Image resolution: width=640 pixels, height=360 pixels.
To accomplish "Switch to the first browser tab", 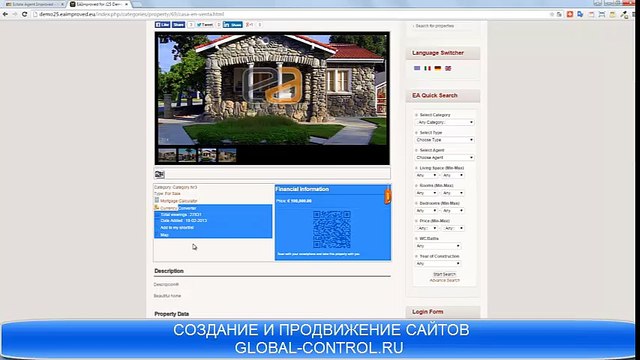I will point(33,4).
